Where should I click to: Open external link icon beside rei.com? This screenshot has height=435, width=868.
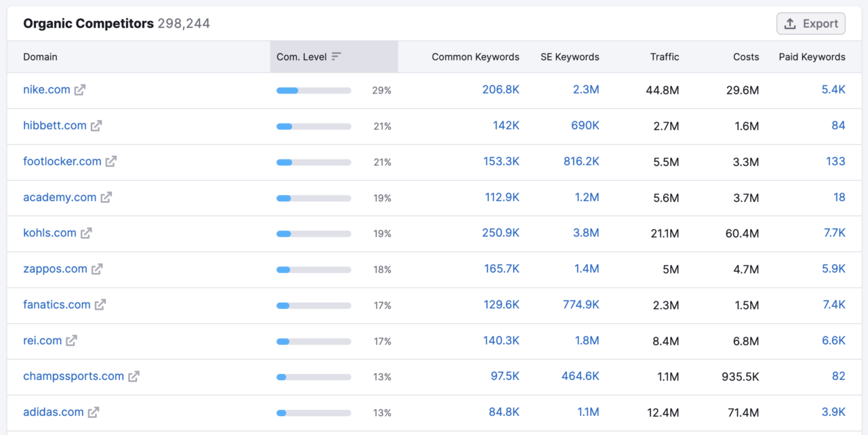(x=72, y=341)
